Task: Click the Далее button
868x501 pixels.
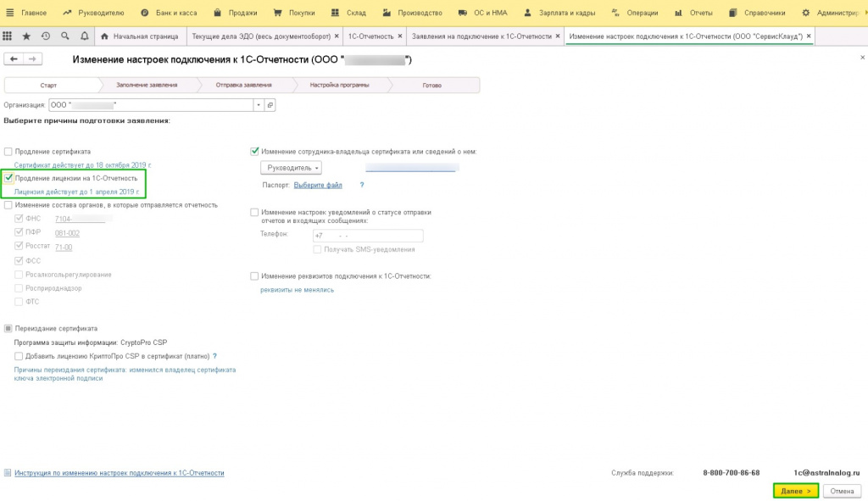Action: point(795,491)
